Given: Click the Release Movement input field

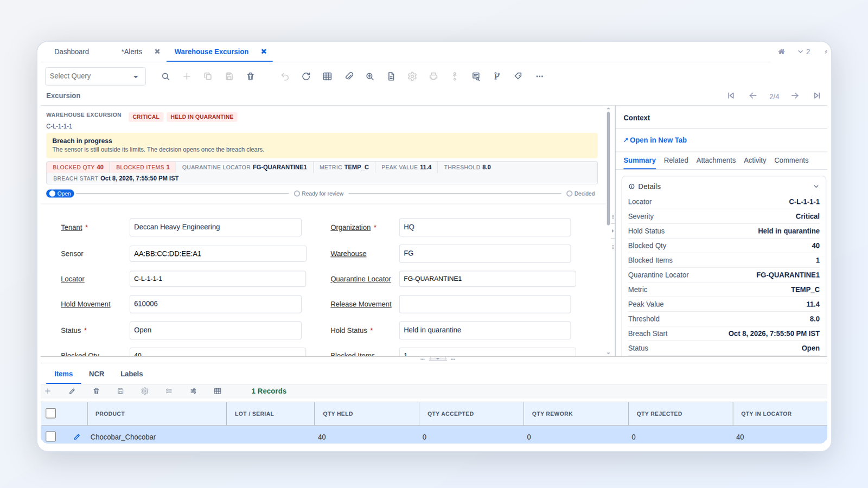Looking at the screenshot, I should (x=485, y=304).
